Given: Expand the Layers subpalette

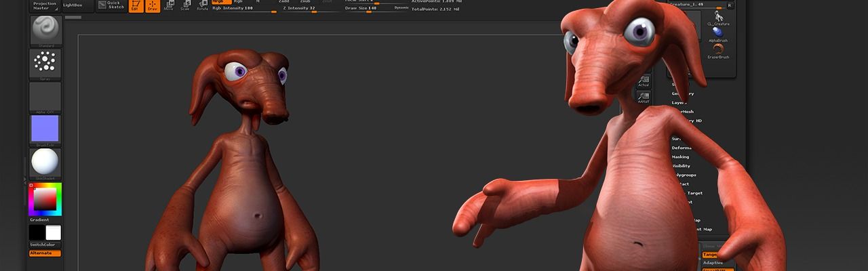Looking at the screenshot, I should tap(679, 103).
